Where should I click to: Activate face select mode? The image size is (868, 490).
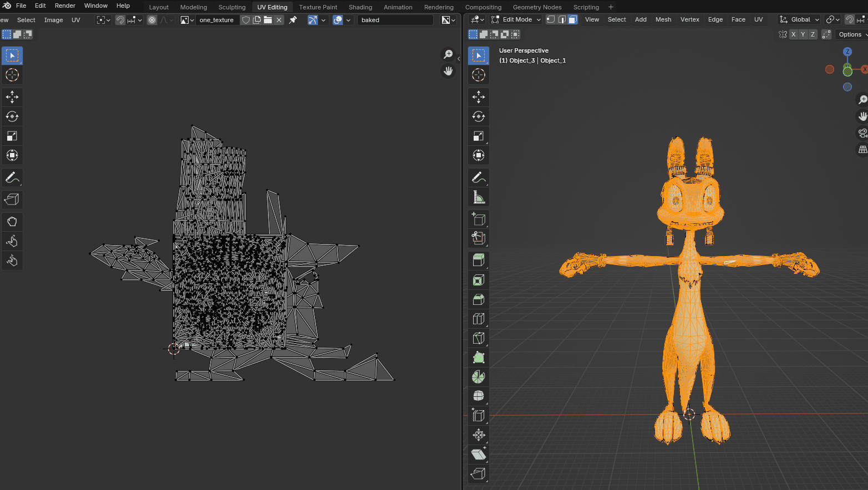tap(573, 19)
